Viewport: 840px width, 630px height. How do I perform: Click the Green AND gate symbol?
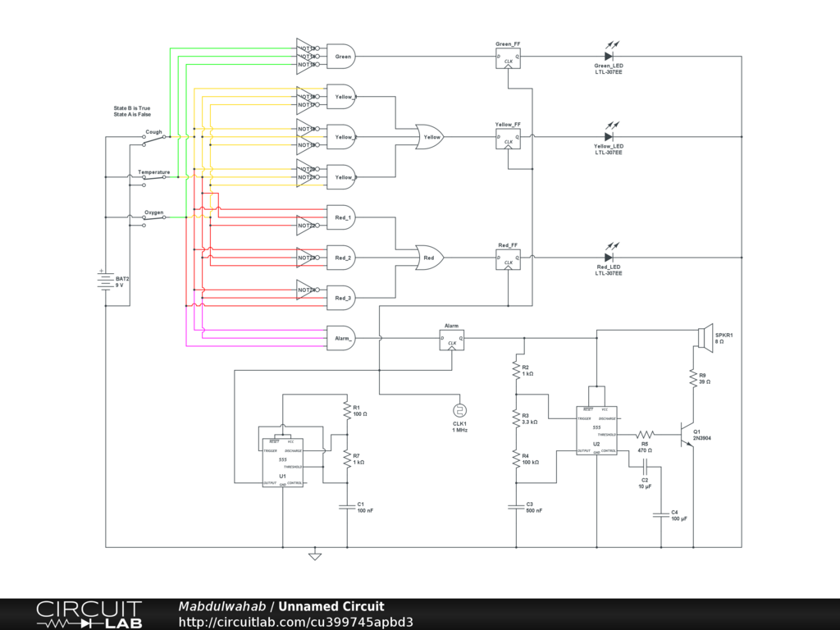[x=341, y=57]
